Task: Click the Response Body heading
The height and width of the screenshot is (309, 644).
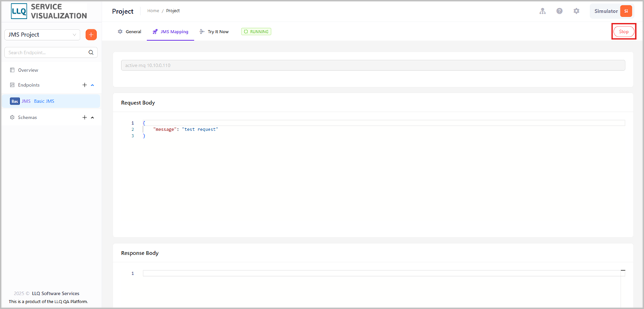Action: pyautogui.click(x=140, y=253)
